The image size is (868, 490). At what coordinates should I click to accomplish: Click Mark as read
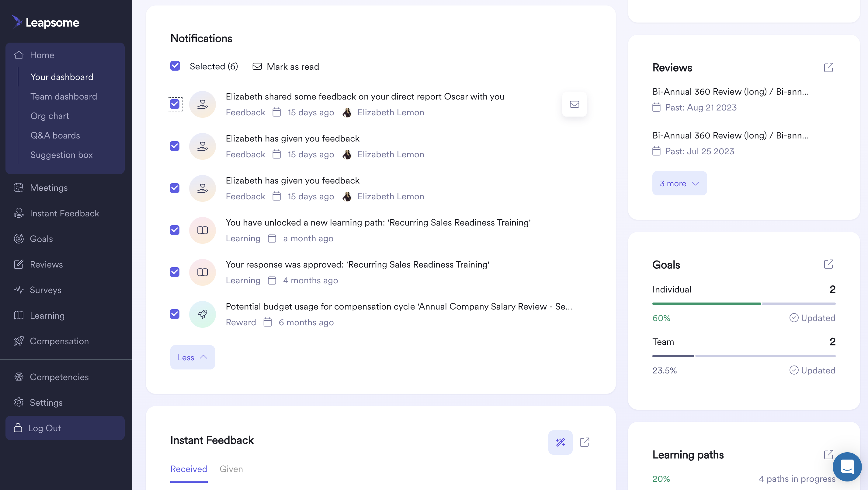[x=285, y=66]
